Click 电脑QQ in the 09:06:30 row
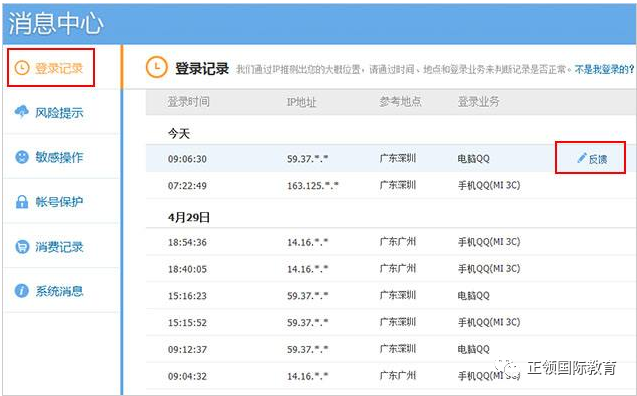 (x=474, y=158)
